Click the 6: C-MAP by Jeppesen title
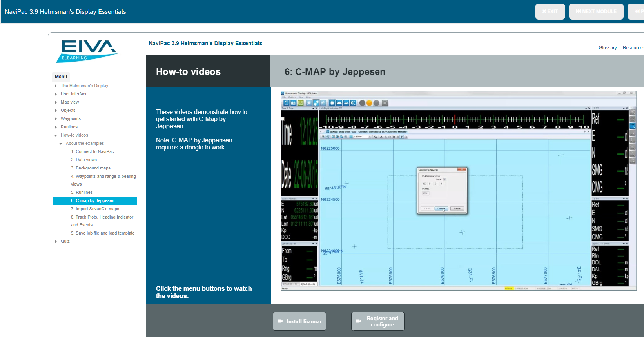The width and height of the screenshot is (644, 337). click(x=335, y=72)
